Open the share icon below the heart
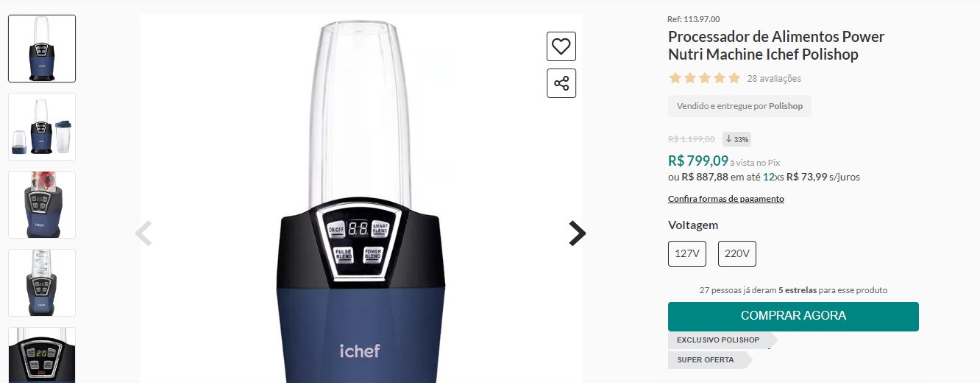 tap(561, 83)
